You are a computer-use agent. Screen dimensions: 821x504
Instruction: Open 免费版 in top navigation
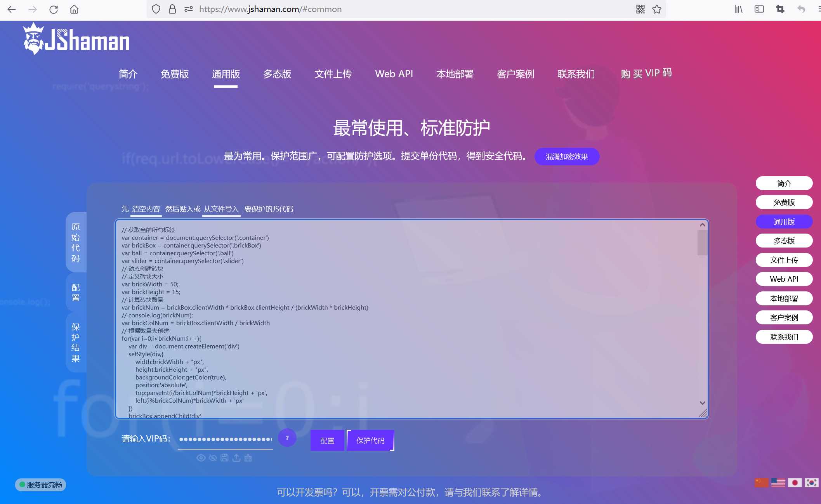pos(175,74)
